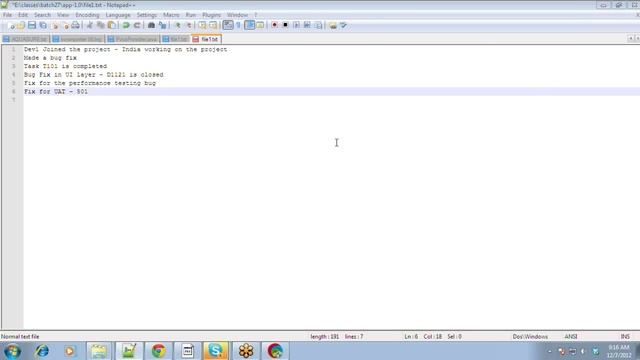Screen dimensions: 640x360
Task: Click 'Ln : 6' position in status bar
Action: tap(411, 337)
